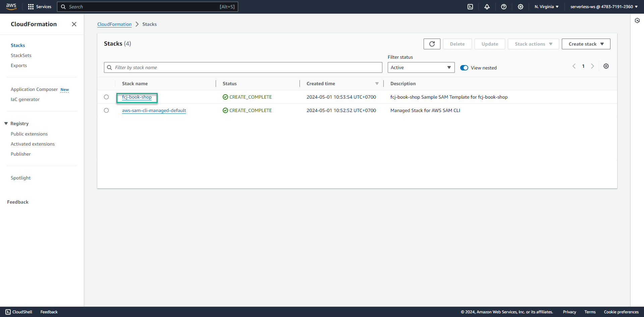
Task: Expand the Stack actions dropdown
Action: [x=533, y=44]
